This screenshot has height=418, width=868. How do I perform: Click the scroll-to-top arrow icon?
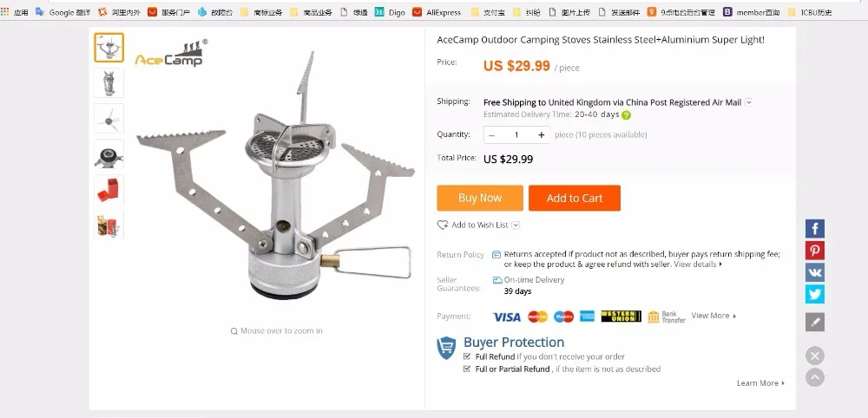(x=814, y=377)
